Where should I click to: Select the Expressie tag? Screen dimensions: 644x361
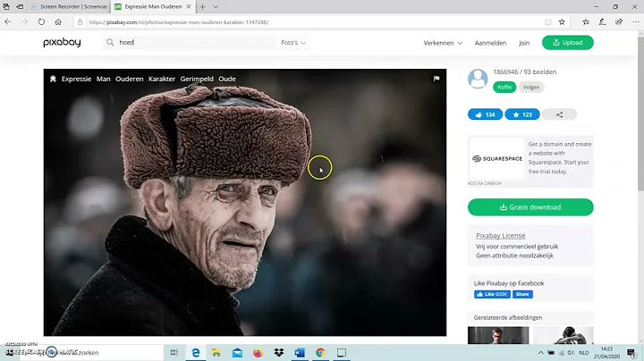click(76, 79)
